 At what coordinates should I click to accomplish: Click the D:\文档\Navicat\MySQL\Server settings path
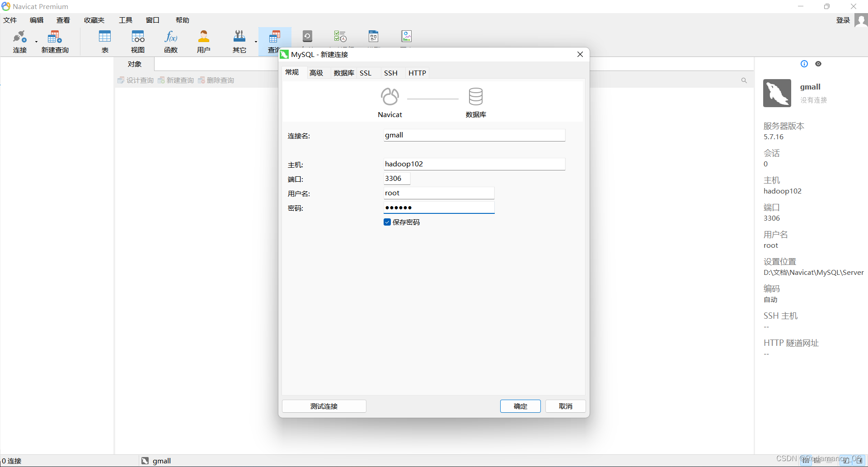pyautogui.click(x=814, y=273)
